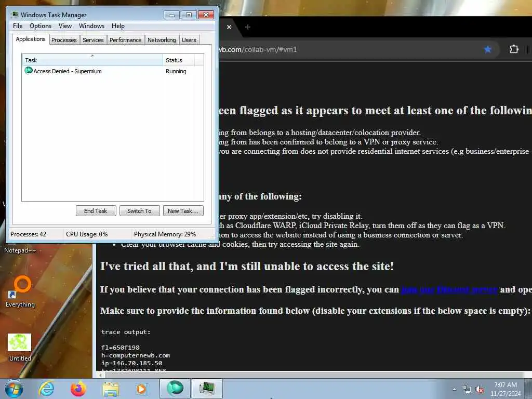Screen dimensions: 532x399
Task: Sort by the Status column header
Action: click(x=179, y=60)
